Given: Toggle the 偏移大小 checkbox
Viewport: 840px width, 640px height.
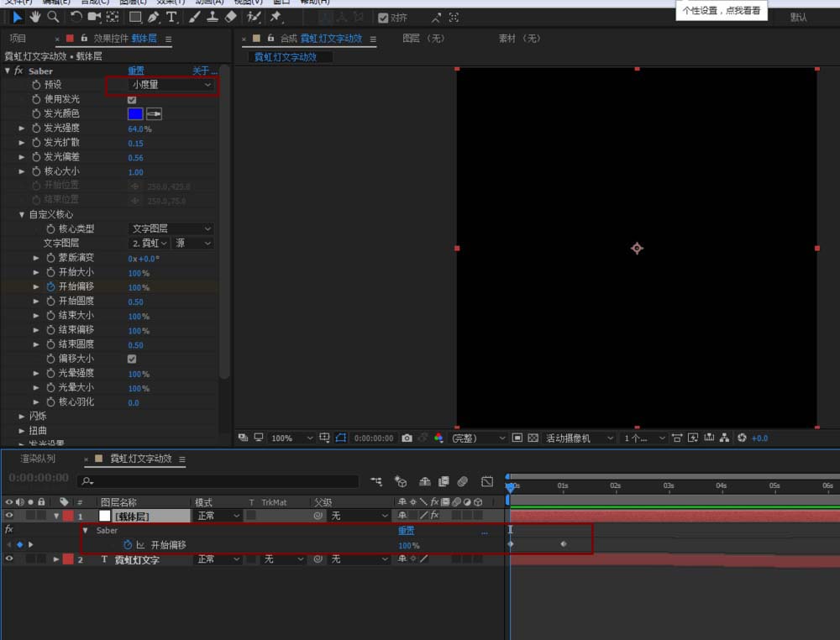Looking at the screenshot, I should [132, 359].
